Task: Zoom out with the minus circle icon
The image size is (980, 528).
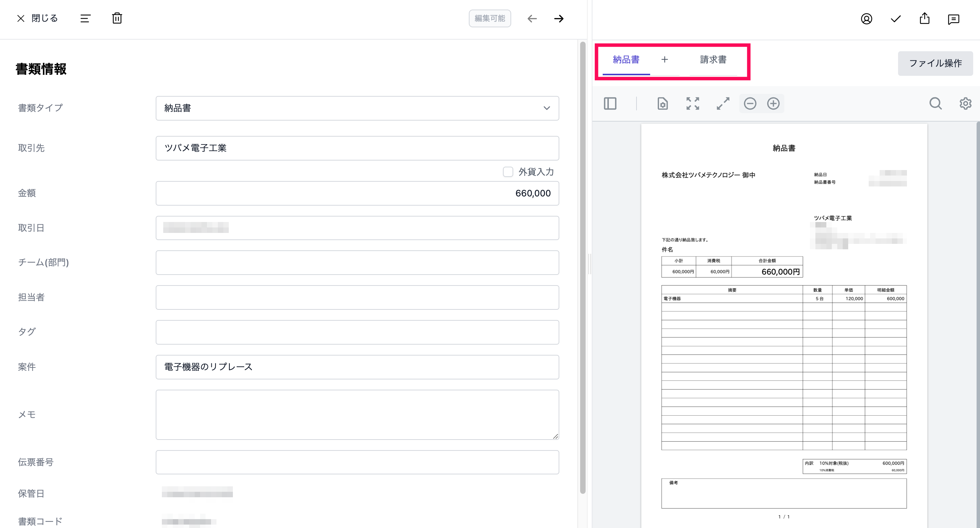Action: click(x=750, y=103)
